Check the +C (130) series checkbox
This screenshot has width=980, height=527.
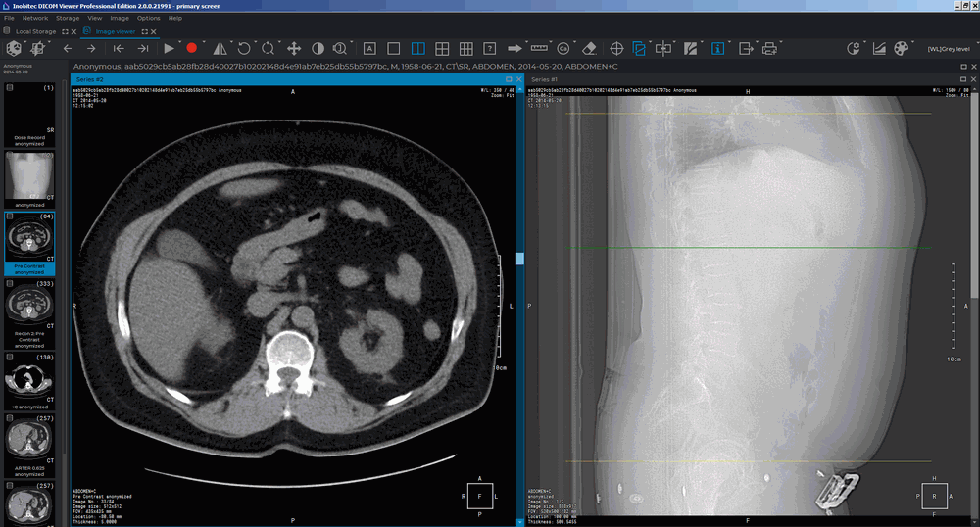10,357
